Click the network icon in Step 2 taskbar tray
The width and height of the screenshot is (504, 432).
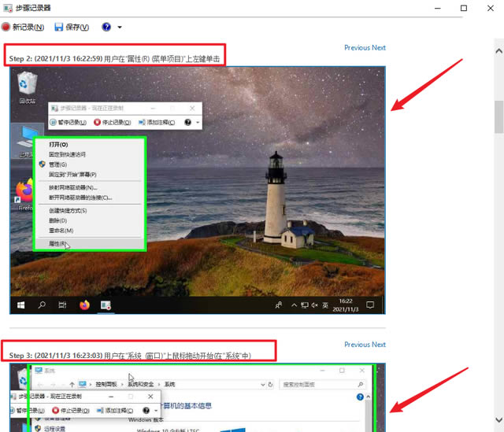305,305
